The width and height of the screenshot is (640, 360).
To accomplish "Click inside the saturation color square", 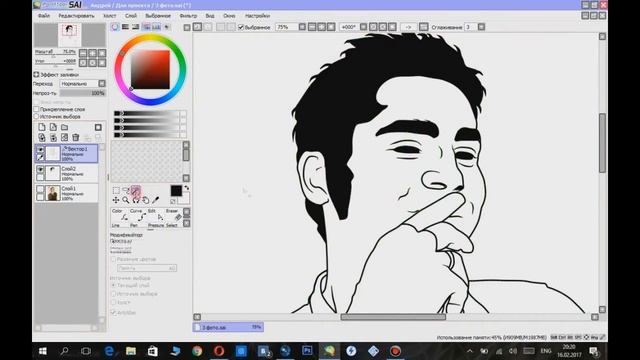I will (150, 69).
